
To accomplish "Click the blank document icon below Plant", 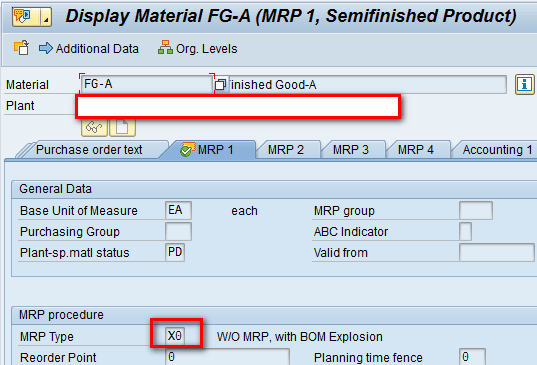I will pyautogui.click(x=122, y=127).
